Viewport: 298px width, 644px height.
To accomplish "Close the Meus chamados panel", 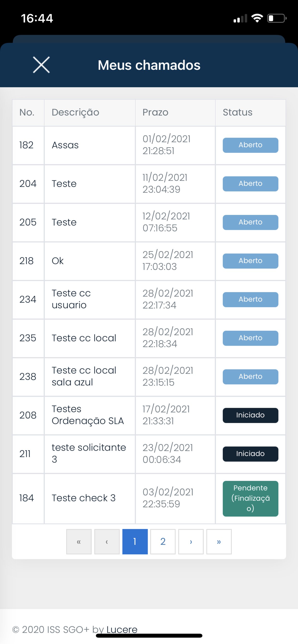I will point(41,65).
